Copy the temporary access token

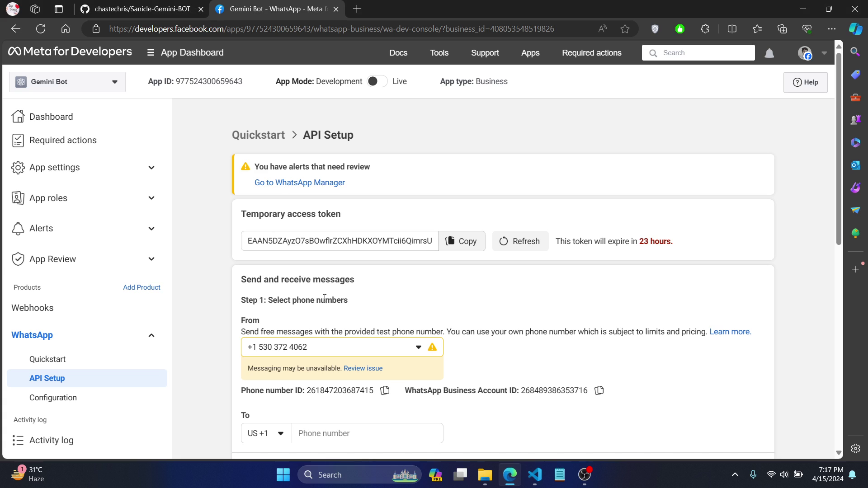coord(462,241)
